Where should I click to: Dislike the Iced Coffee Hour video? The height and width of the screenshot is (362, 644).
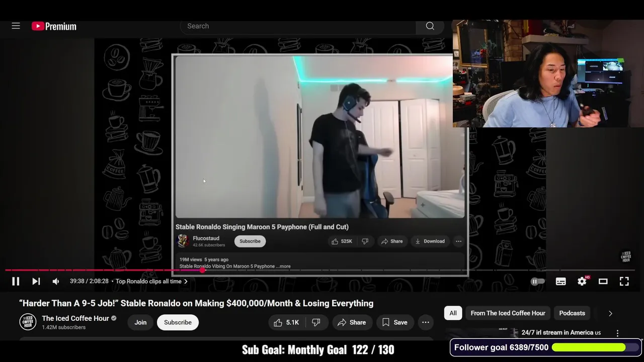click(316, 322)
